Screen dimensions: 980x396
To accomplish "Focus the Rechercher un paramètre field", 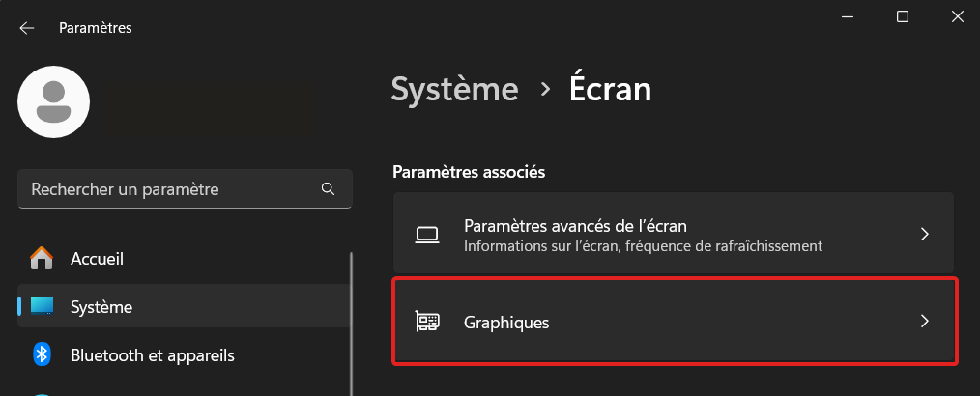I will pyautogui.click(x=185, y=188).
